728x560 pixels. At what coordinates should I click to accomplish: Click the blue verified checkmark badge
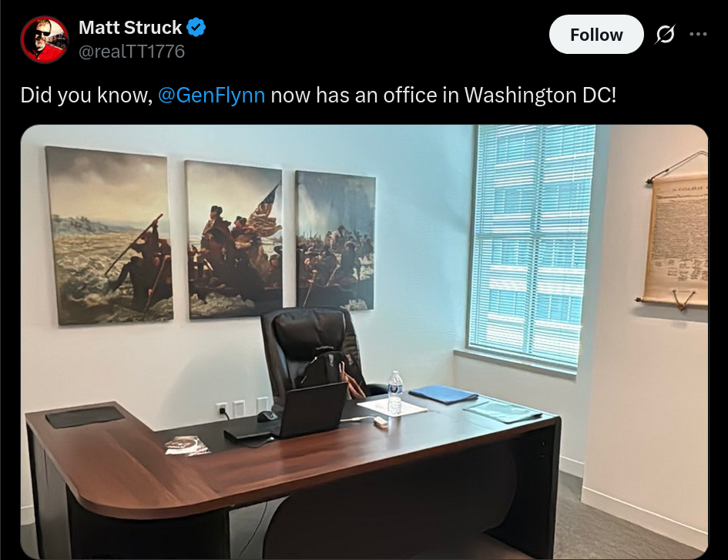pyautogui.click(x=196, y=27)
